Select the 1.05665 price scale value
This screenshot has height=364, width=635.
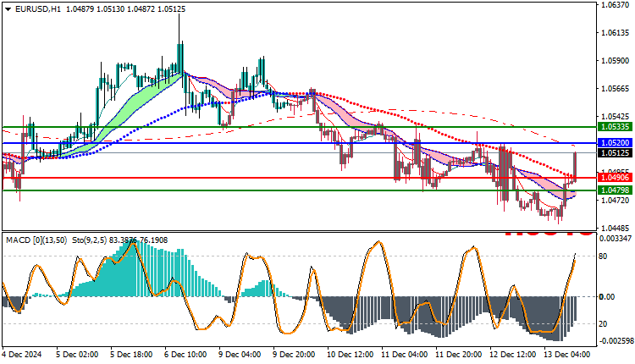click(x=616, y=89)
